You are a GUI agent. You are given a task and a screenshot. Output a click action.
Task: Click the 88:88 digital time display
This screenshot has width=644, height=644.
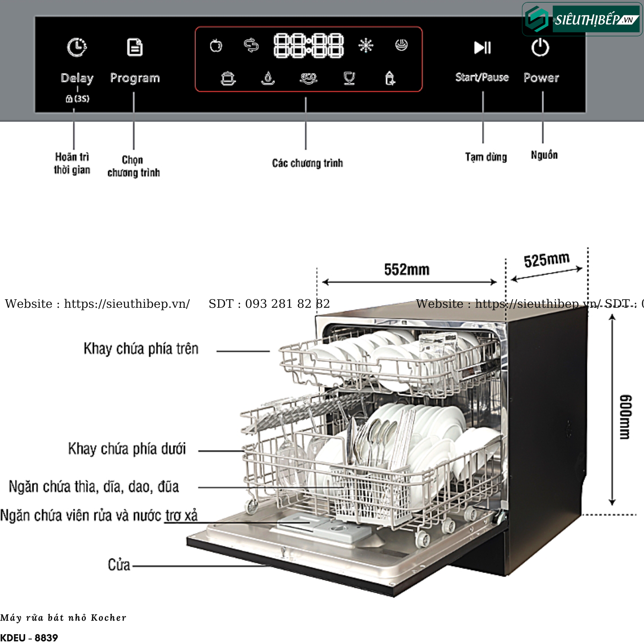tap(309, 45)
